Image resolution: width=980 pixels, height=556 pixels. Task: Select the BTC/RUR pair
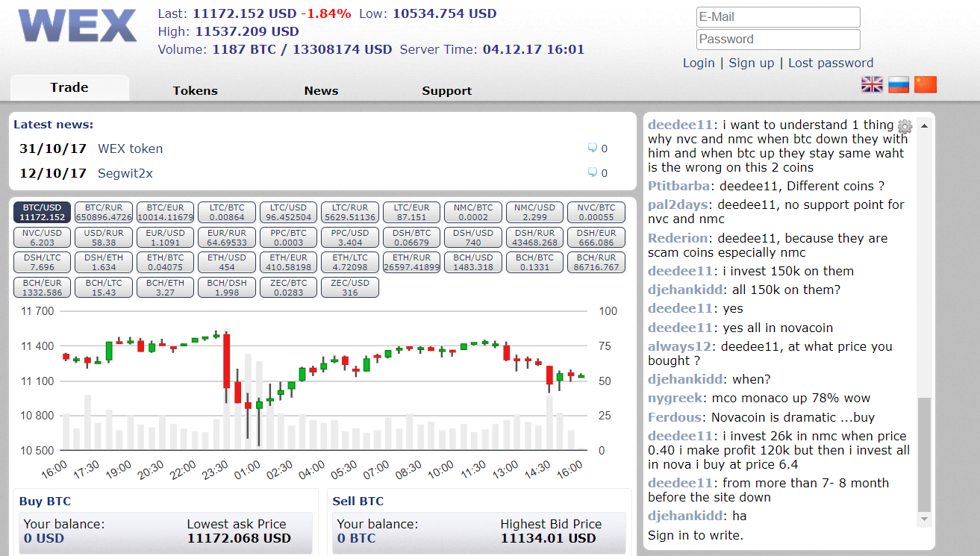104,212
